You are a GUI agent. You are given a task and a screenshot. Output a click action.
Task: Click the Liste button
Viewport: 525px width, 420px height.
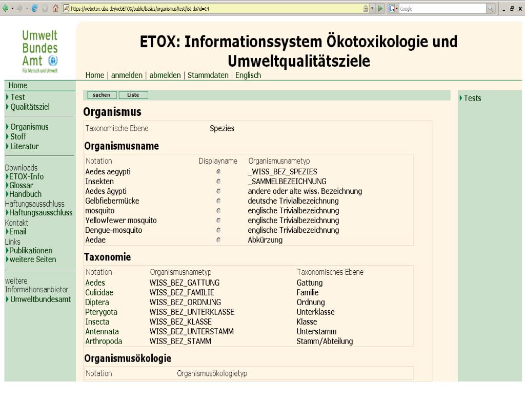click(133, 95)
